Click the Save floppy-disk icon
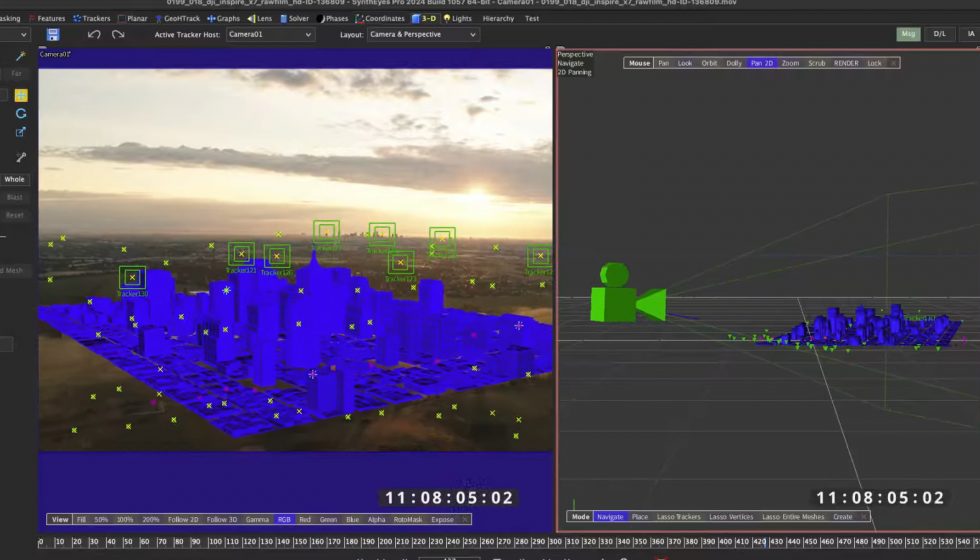This screenshot has height=560, width=980. [52, 34]
